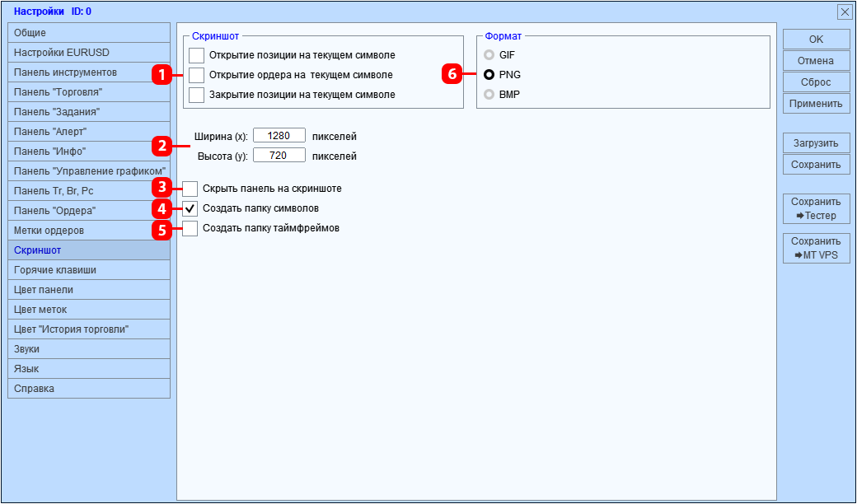Check Открытие ордера на текущем символе box
Image resolution: width=857 pixels, height=504 pixels.
pyautogui.click(x=196, y=75)
